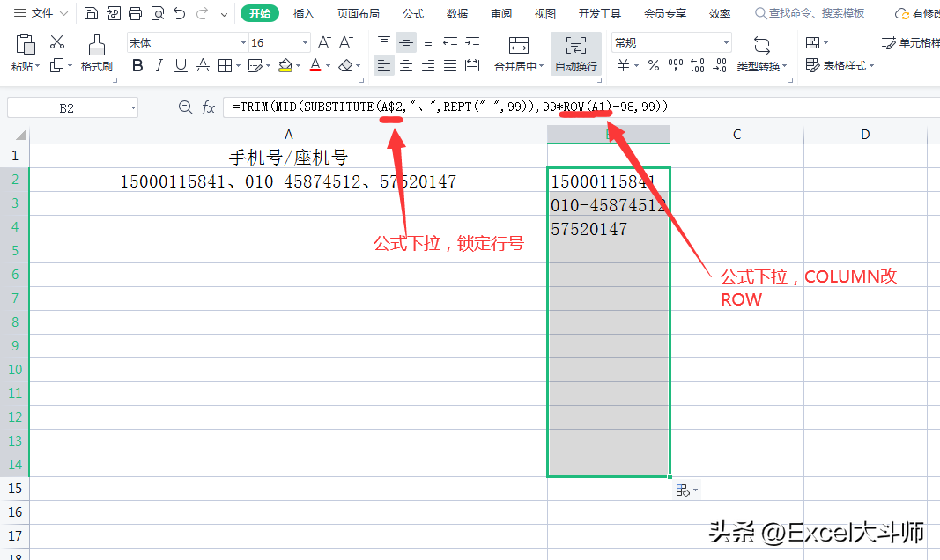The image size is (940, 560).
Task: Decrease decimal places
Action: click(x=720, y=66)
